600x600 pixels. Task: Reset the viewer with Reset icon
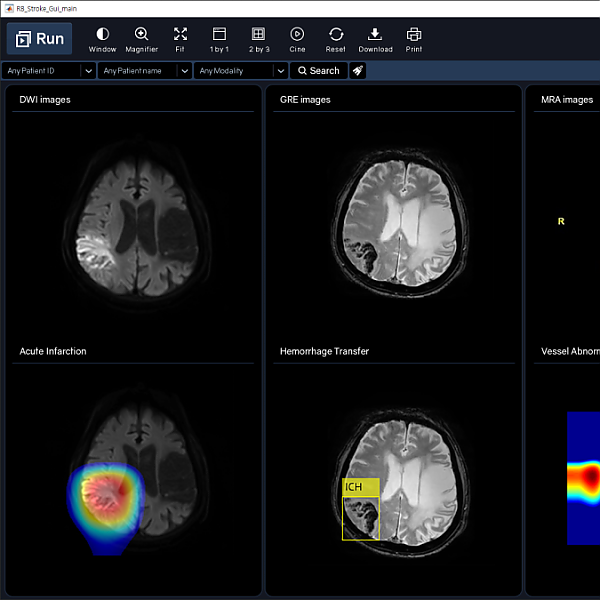click(335, 39)
